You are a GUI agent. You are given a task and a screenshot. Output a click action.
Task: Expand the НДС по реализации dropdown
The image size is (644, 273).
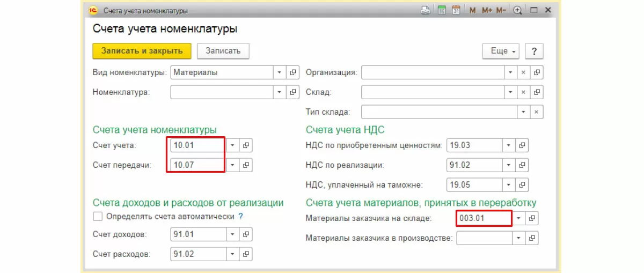pos(509,165)
